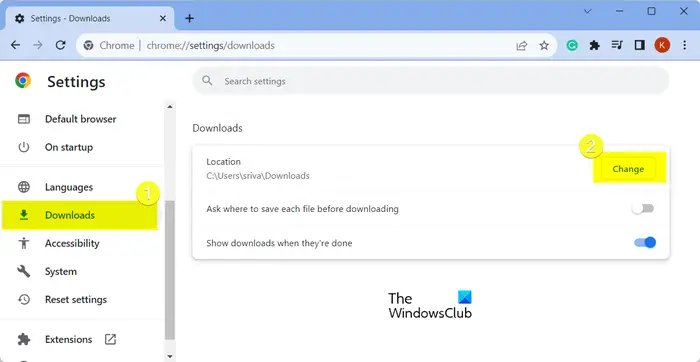Screen dimensions: 700x362
Task: Open the Chrome three-dot menu
Action: [x=684, y=45]
